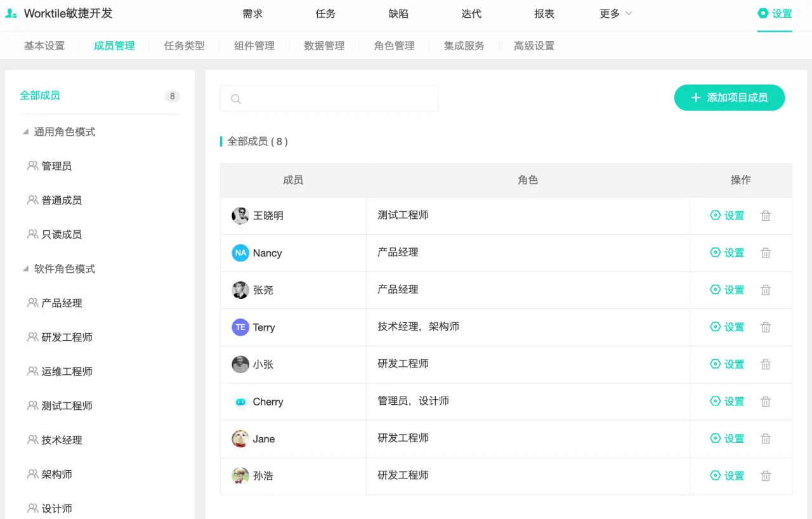
Task: Click Jane's avatar picture
Action: [240, 438]
